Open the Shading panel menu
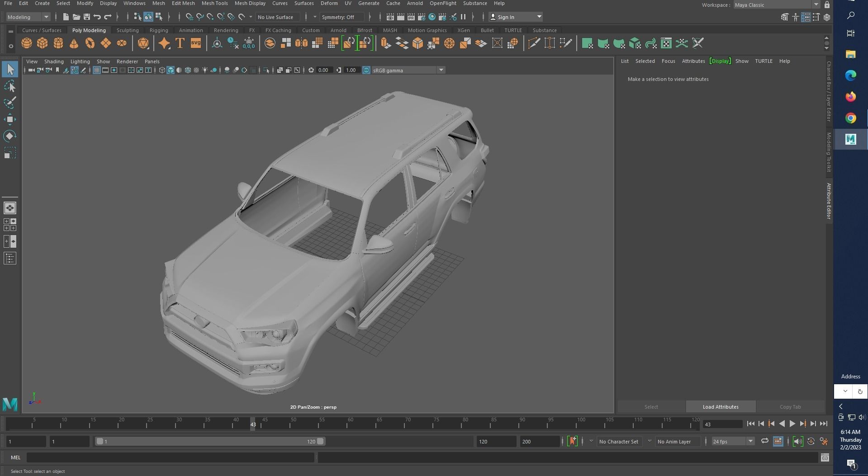This screenshot has height=476, width=868. click(x=54, y=61)
